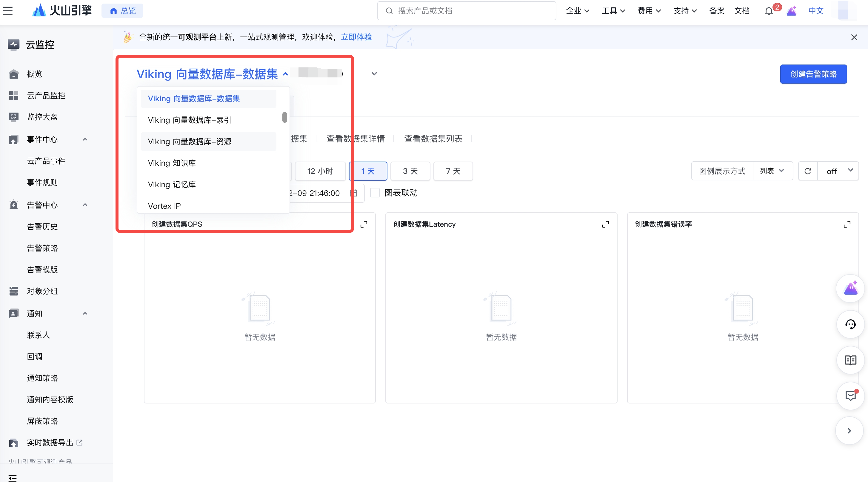This screenshot has width=868, height=482.
Task: Collapse sidebar using bottom-left icon
Action: 13,478
